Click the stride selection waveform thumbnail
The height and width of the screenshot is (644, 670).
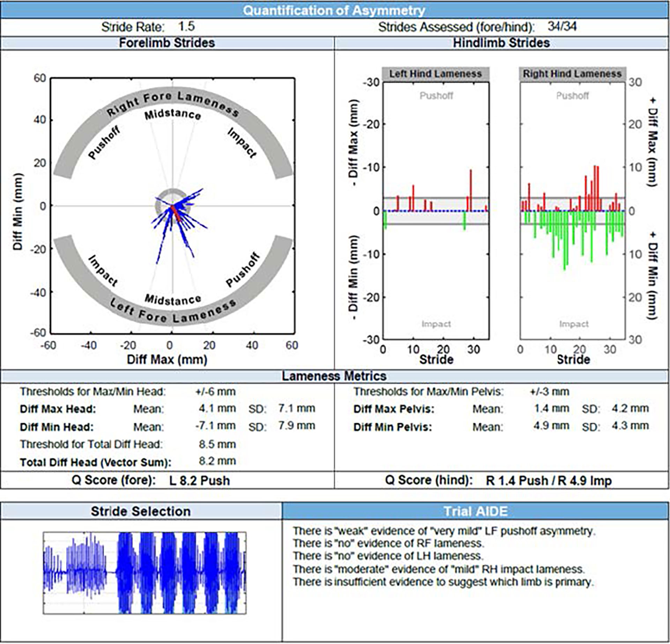144,573
